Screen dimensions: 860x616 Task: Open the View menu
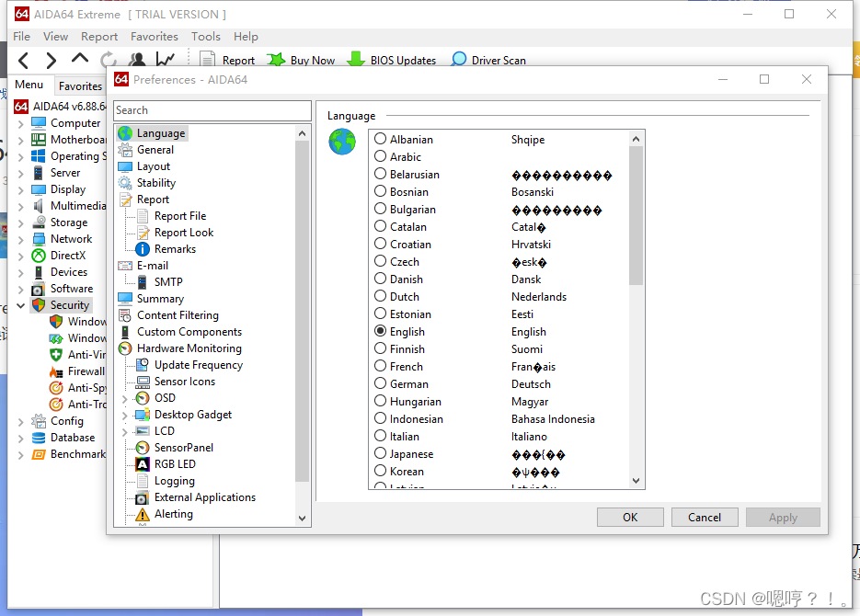tap(55, 36)
